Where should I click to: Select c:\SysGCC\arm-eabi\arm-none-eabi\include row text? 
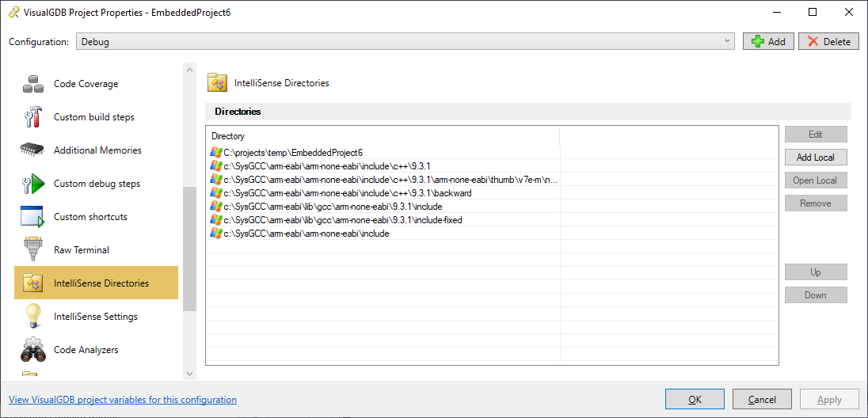[306, 234]
